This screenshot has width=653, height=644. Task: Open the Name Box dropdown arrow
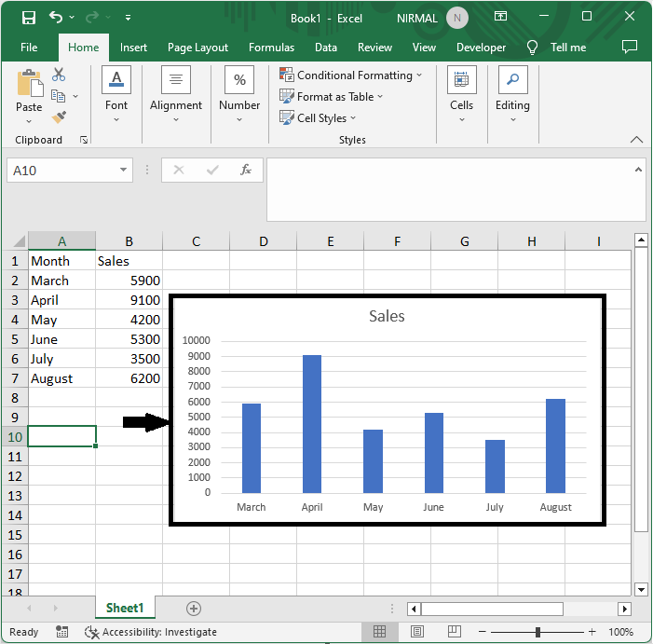tap(125, 170)
